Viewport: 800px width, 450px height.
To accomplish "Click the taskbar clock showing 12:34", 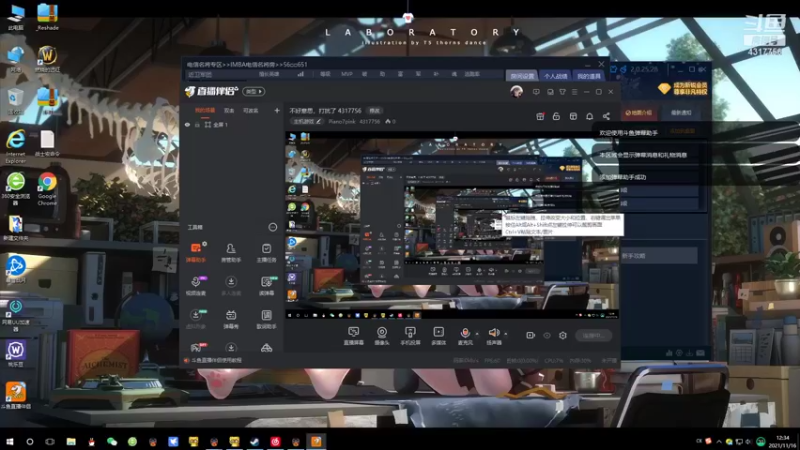I will (783, 441).
